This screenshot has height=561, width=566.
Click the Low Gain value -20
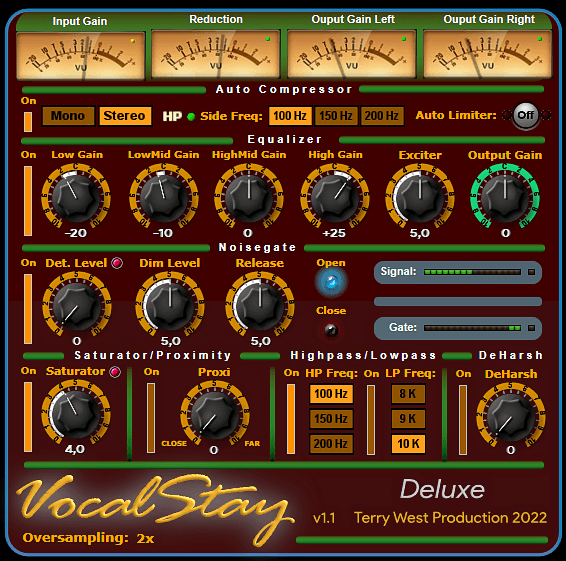click(76, 233)
